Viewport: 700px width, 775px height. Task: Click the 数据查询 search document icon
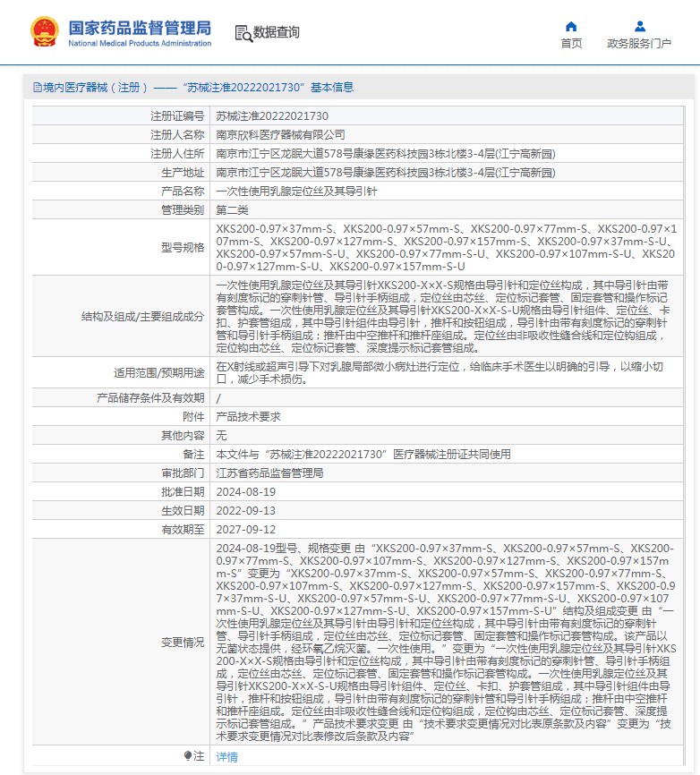coord(243,33)
